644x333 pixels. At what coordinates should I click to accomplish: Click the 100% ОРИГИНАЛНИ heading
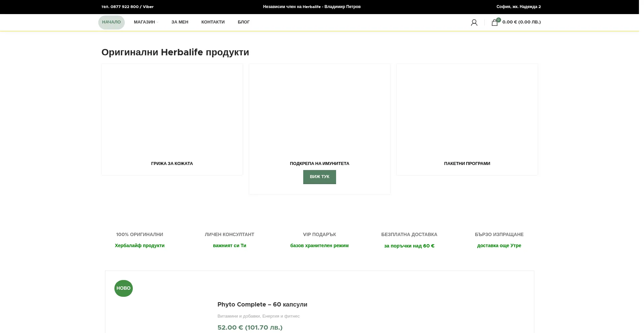tap(140, 234)
